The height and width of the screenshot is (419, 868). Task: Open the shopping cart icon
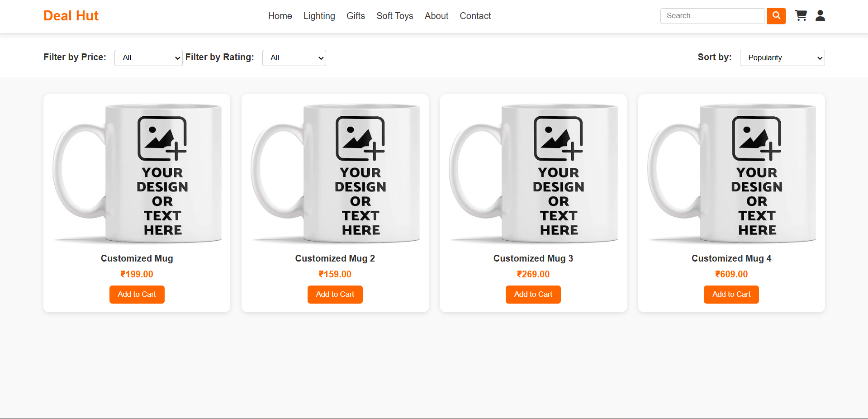[x=801, y=16]
